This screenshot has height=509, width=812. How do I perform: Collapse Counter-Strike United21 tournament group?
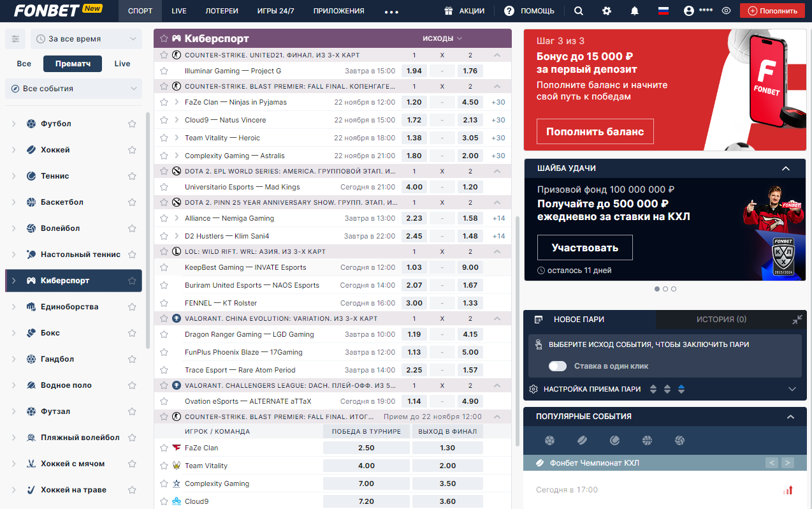point(497,55)
